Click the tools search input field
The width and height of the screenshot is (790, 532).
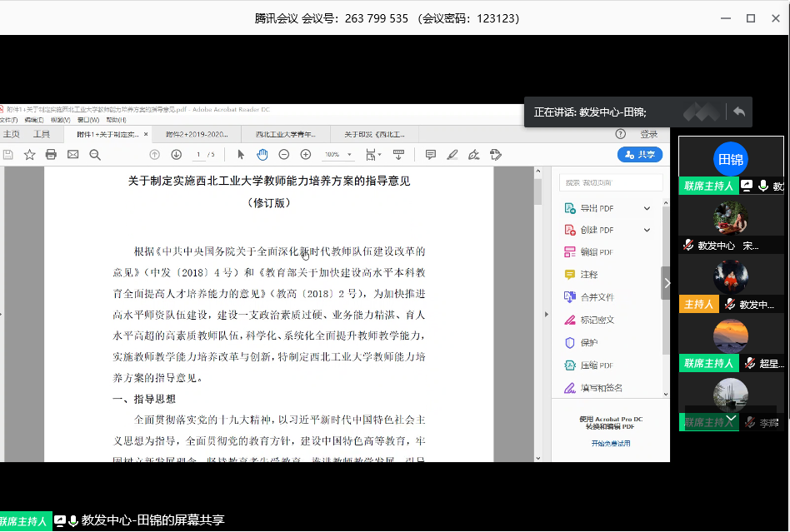click(x=611, y=182)
